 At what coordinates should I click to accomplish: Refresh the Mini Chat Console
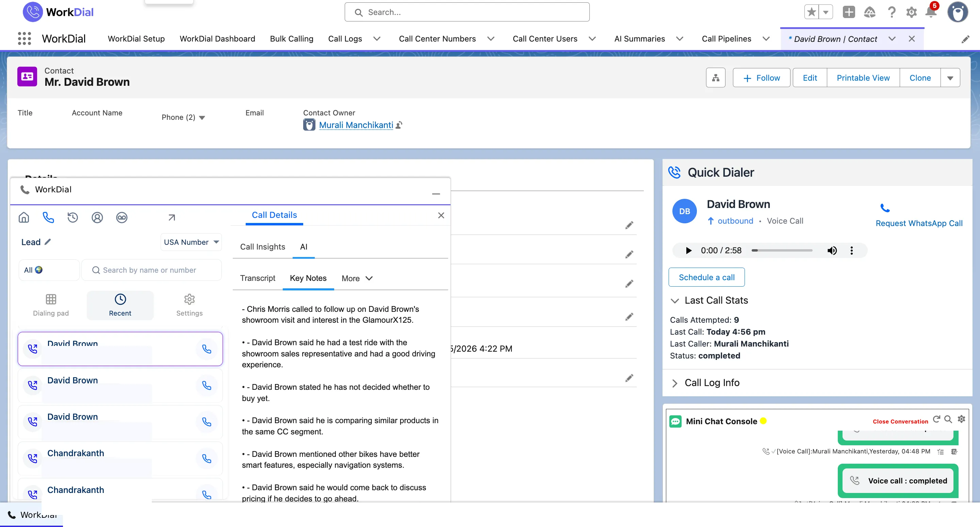click(x=936, y=419)
